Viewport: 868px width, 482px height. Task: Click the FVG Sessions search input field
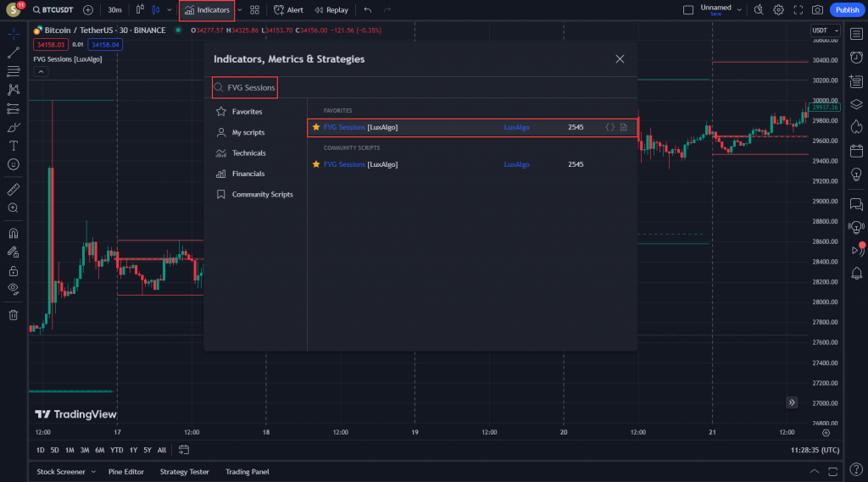click(424, 87)
